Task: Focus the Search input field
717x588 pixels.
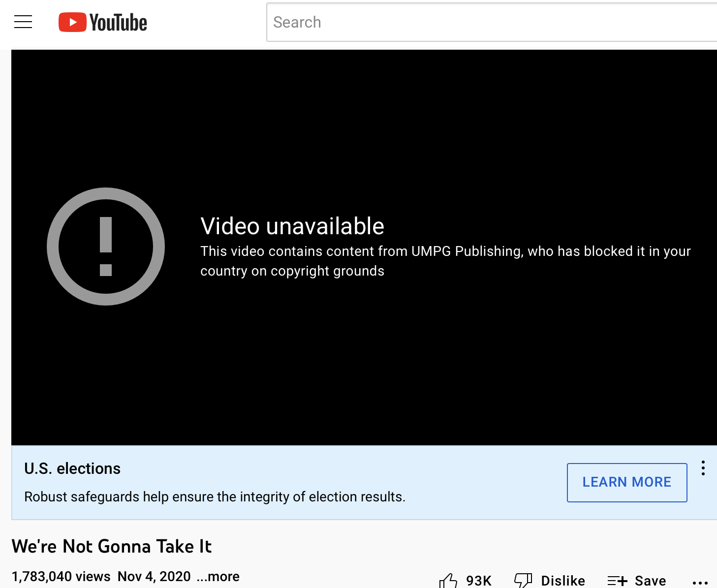Action: tap(492, 22)
